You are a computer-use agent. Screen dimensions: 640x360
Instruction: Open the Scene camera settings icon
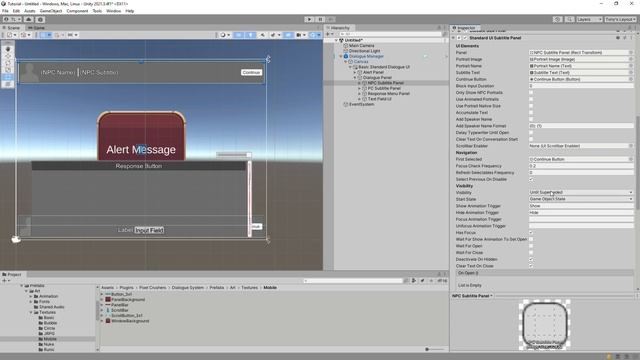(300, 35)
